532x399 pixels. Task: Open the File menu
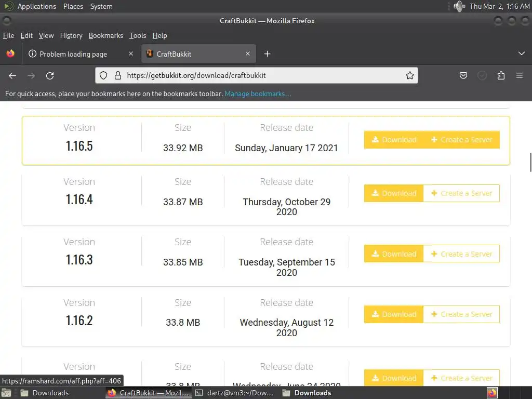[8, 36]
